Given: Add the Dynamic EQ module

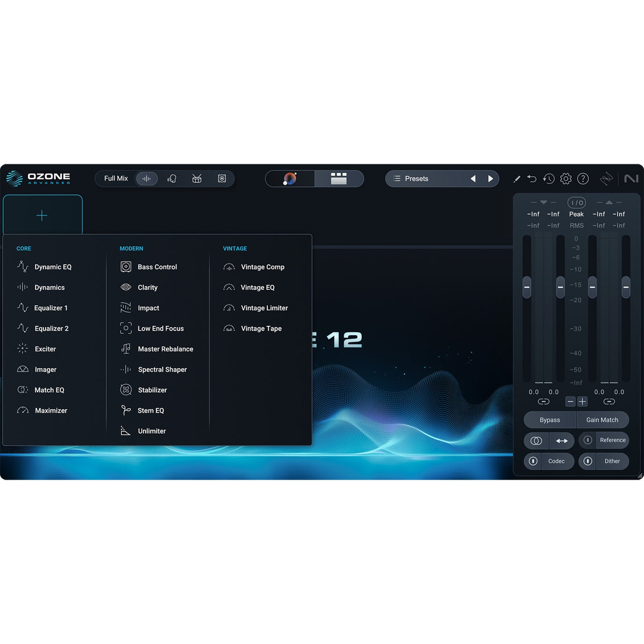Looking at the screenshot, I should point(45,267).
